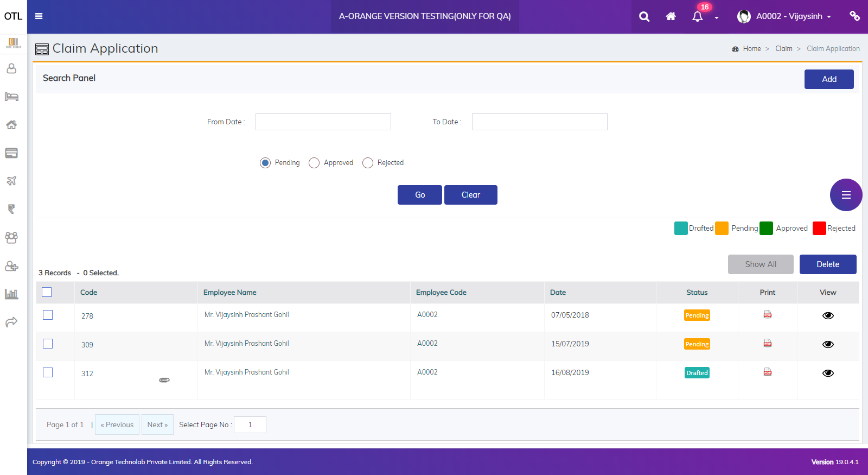Sort by Status column header
This screenshot has width=868, height=475.
point(697,293)
